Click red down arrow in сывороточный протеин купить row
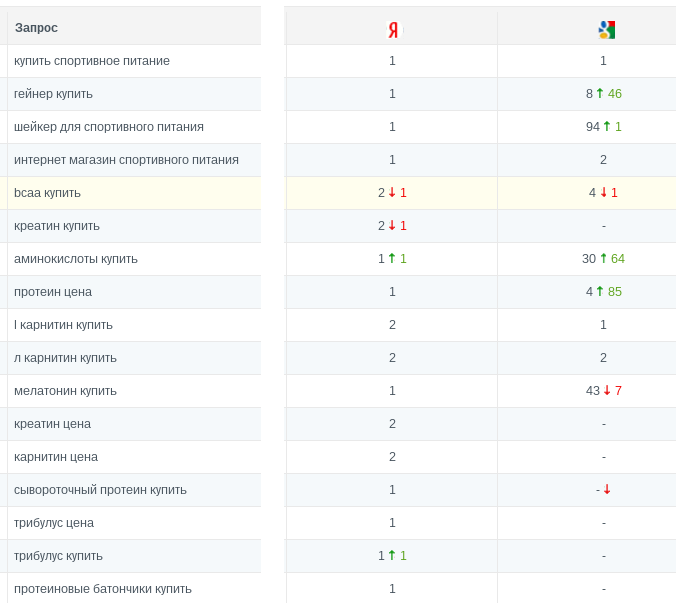Image resolution: width=676 pixels, height=603 pixels. point(607,490)
